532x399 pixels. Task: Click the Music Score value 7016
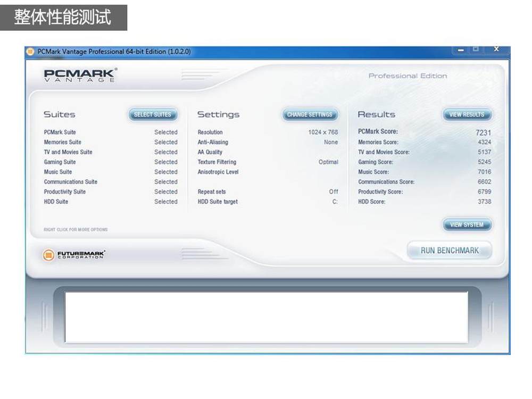[485, 172]
